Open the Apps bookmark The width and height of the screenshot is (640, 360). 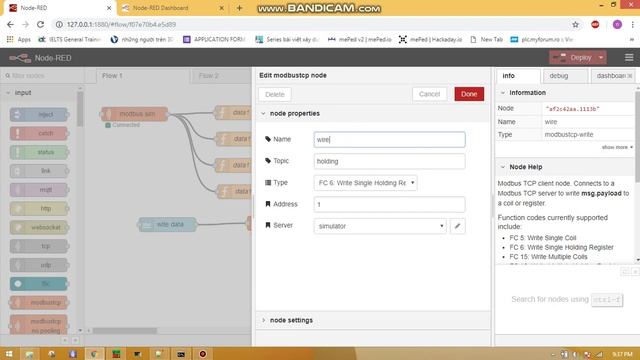click(19, 40)
